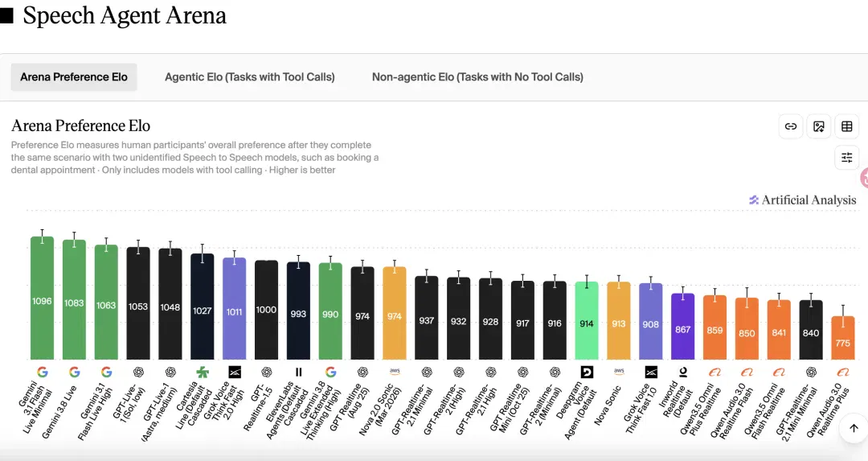Click the Speech Agent Arena heading
This screenshot has width=868, height=461.
pos(125,15)
